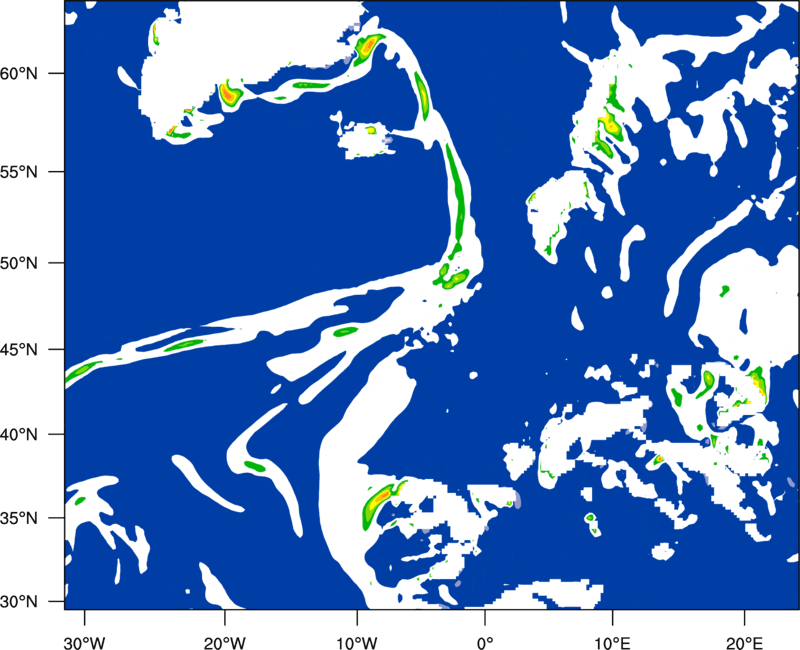The image size is (800, 650).
Task: Click the 0° longitude label
Action: point(484,643)
